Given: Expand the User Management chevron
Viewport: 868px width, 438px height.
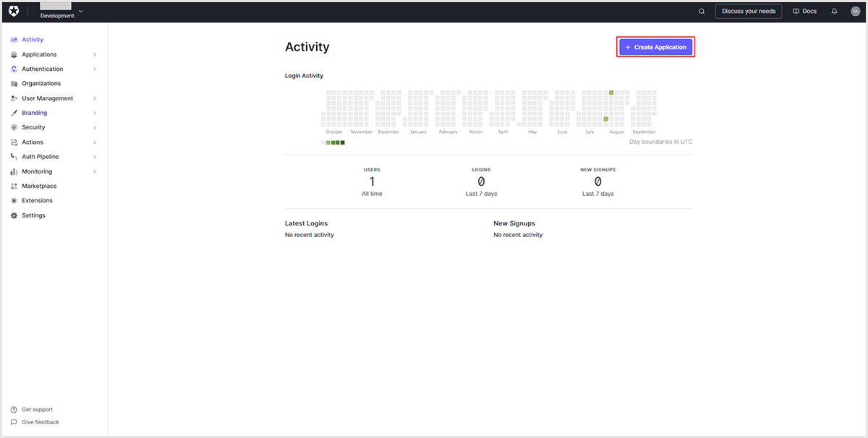Looking at the screenshot, I should pos(95,98).
